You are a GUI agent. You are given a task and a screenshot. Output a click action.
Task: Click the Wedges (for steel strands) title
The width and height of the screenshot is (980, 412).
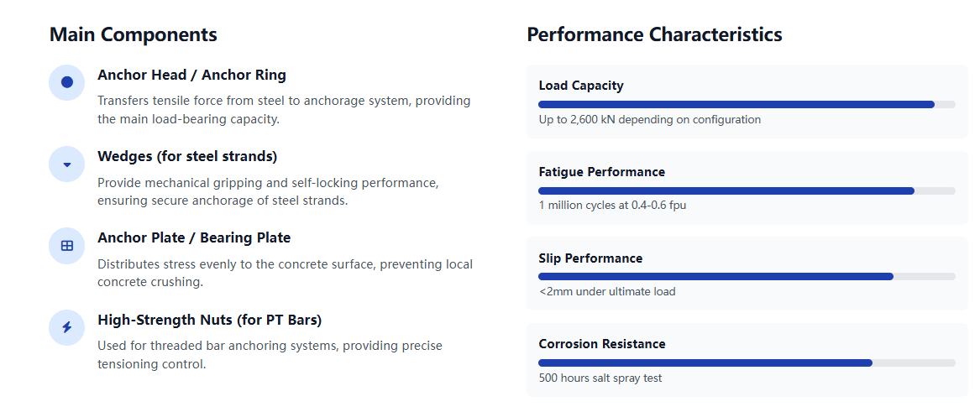tap(187, 156)
